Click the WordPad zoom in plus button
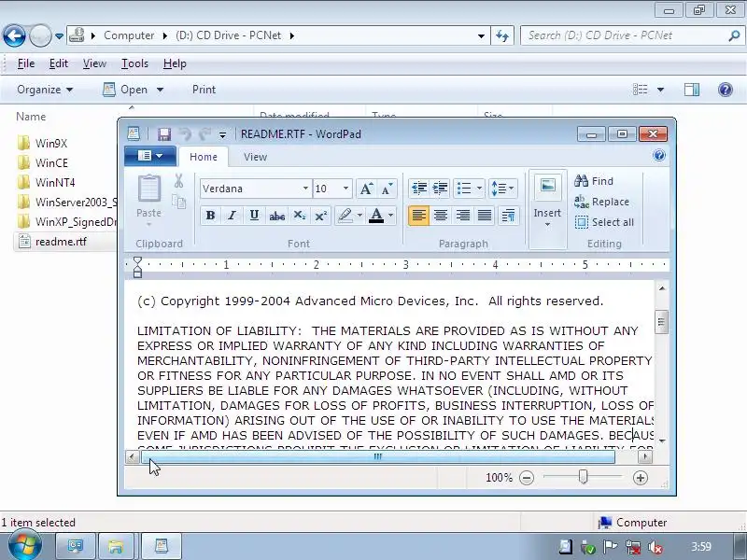The height and width of the screenshot is (560, 747). click(641, 478)
